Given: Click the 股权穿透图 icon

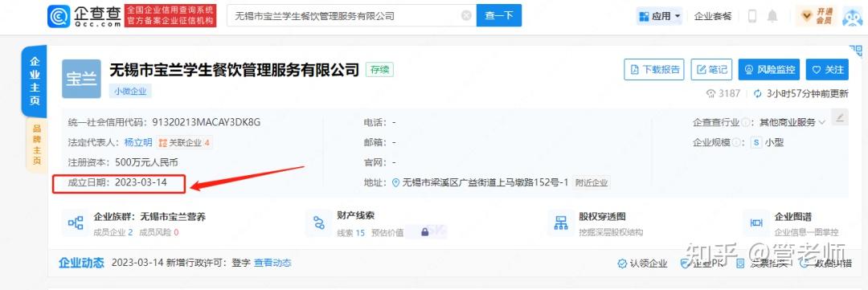Looking at the screenshot, I should 561,223.
